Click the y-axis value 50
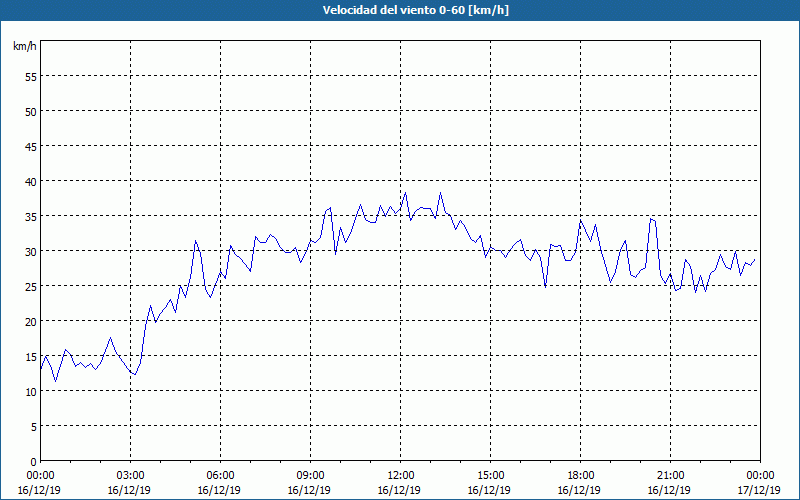 point(31,113)
